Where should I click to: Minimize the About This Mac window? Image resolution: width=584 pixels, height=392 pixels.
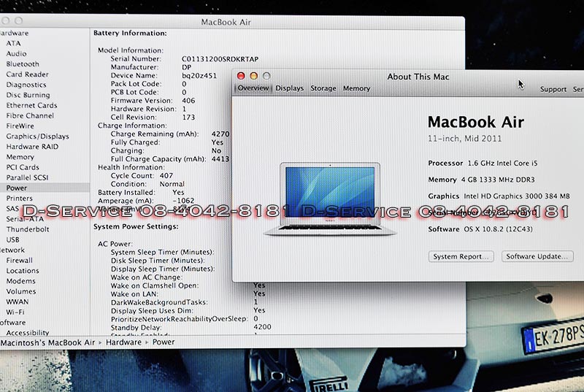253,76
